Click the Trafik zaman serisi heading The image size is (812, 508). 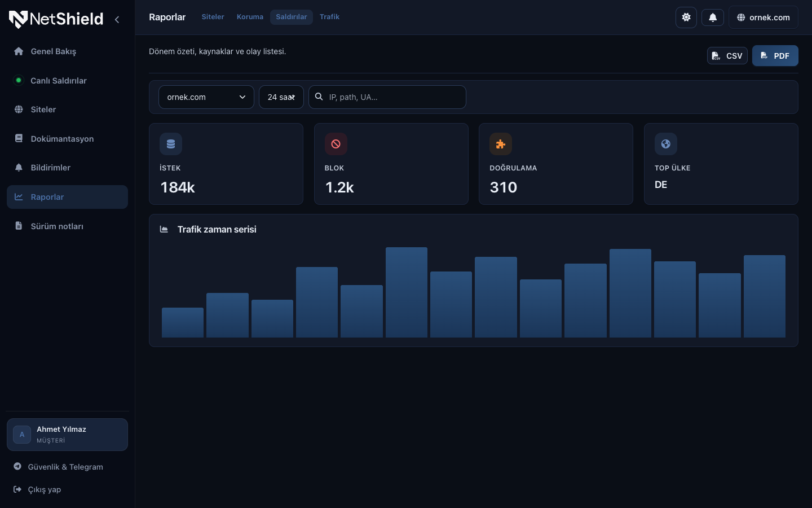[217, 229]
